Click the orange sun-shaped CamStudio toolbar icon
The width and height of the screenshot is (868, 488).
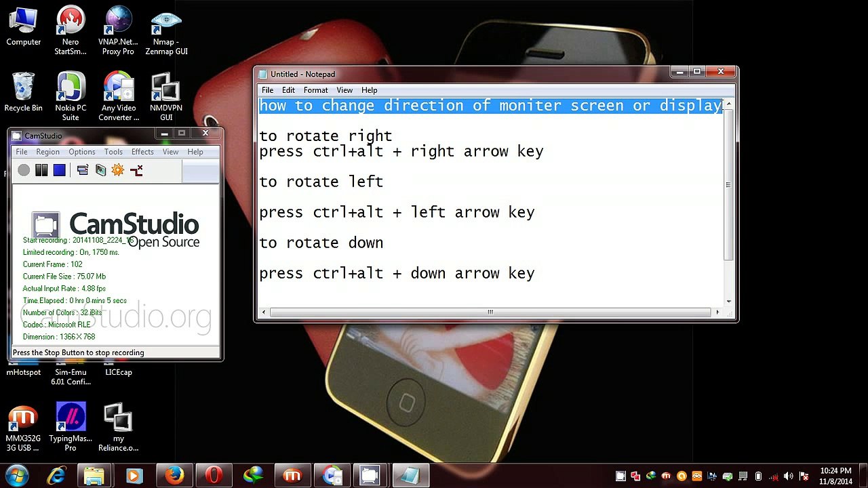pyautogui.click(x=118, y=170)
